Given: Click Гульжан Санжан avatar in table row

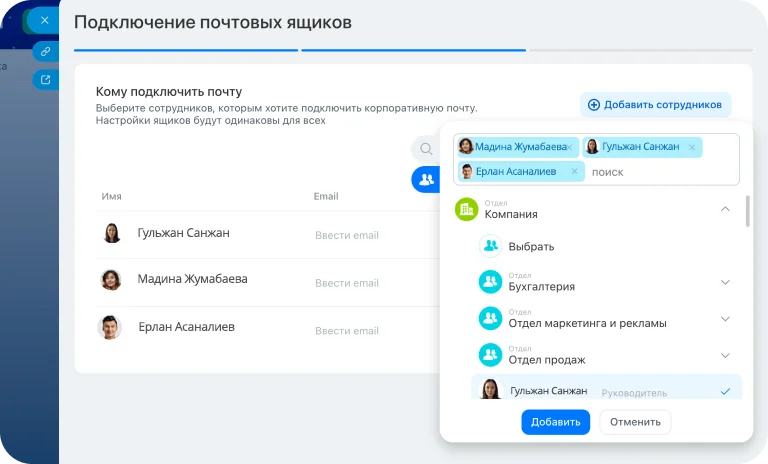Looking at the screenshot, I should [112, 233].
